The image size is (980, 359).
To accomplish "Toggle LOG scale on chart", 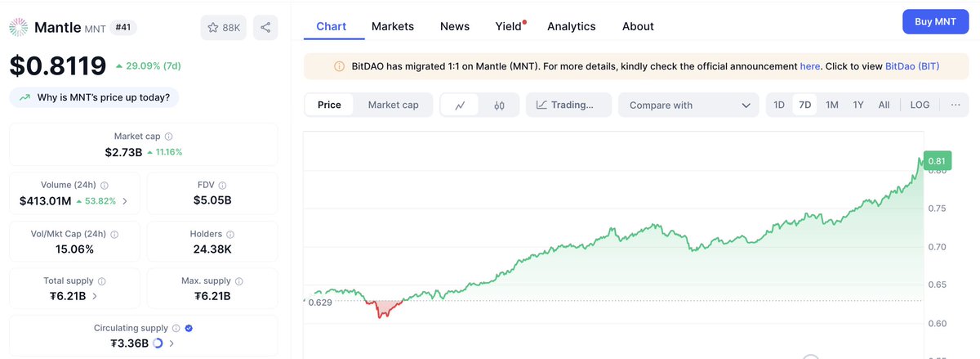I will [920, 105].
